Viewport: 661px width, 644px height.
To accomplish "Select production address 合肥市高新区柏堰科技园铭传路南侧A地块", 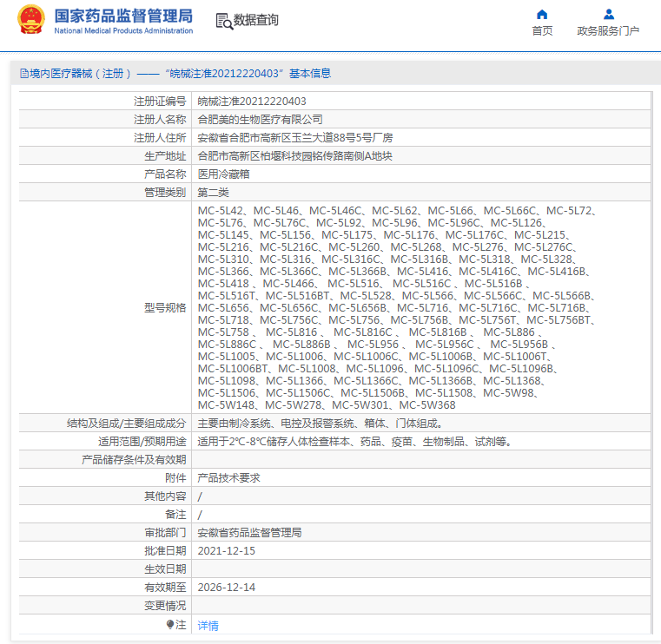I will point(294,156).
